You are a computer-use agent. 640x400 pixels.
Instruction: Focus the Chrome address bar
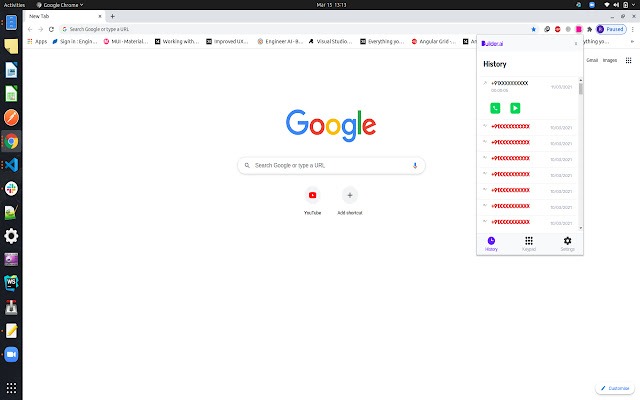pyautogui.click(x=298, y=29)
